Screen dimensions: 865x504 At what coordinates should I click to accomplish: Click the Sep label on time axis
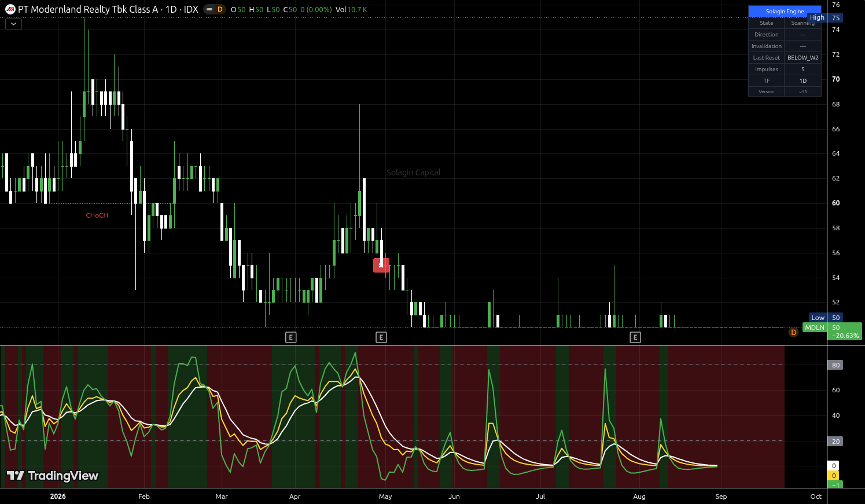[x=721, y=496]
